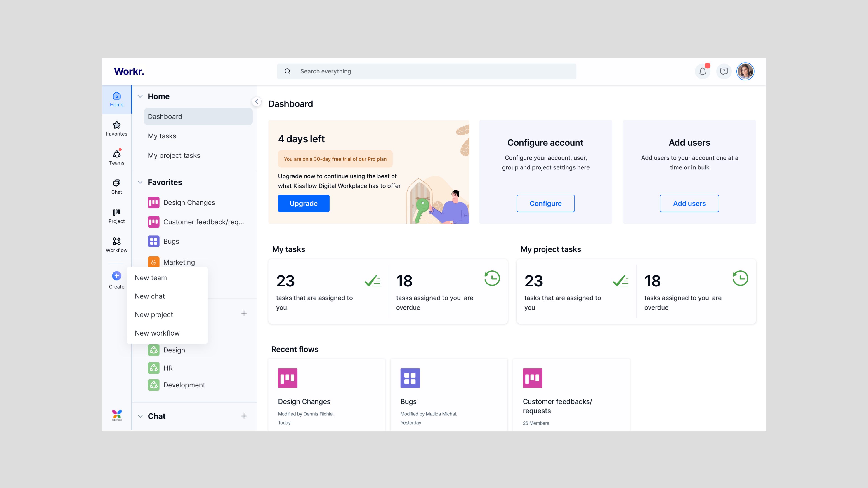Open Customer feedbacks/requests recent flow title
The width and height of the screenshot is (868, 488).
click(557, 406)
